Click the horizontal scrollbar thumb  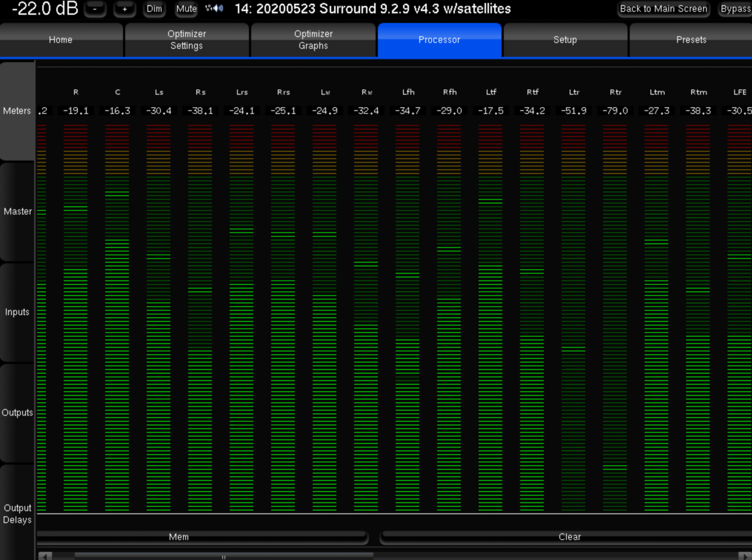click(x=224, y=556)
